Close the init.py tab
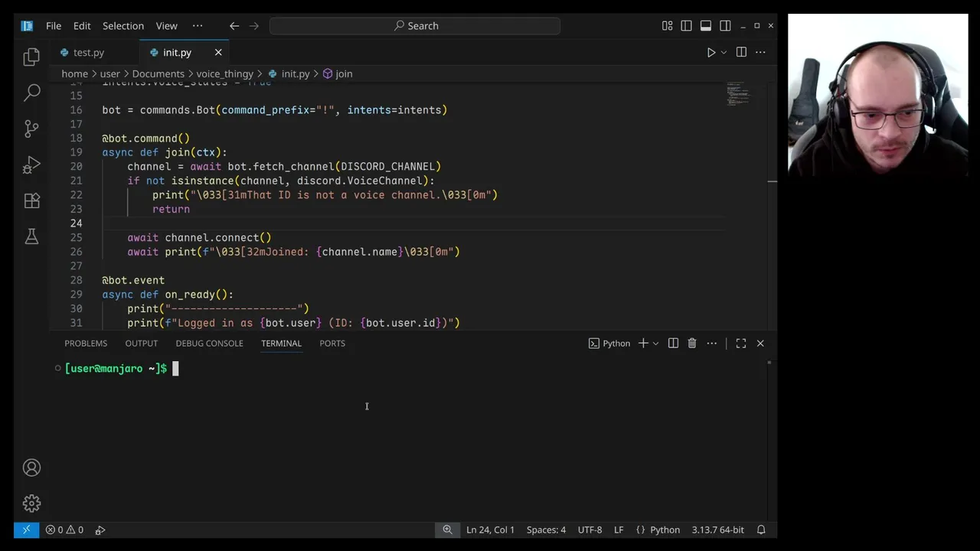The height and width of the screenshot is (551, 980). [218, 52]
